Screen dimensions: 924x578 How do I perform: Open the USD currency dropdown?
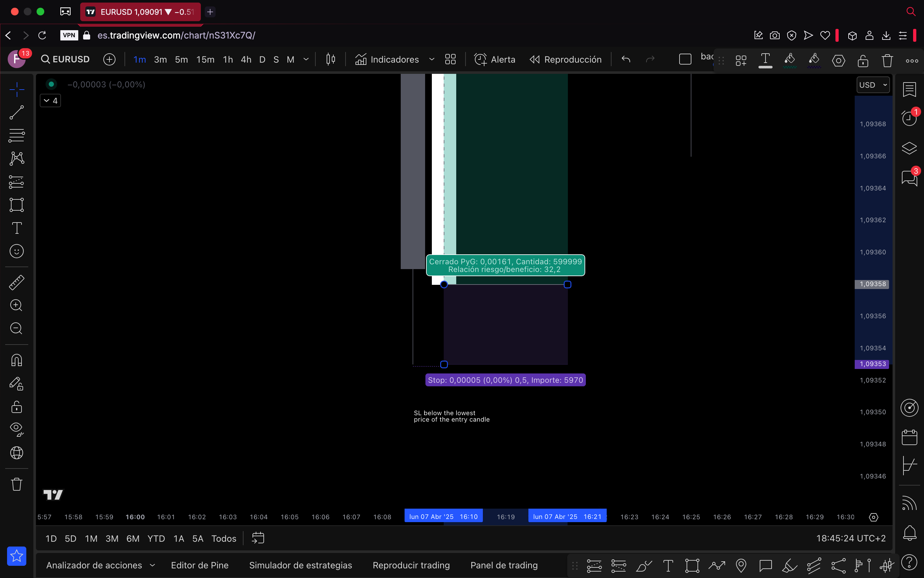coord(873,85)
